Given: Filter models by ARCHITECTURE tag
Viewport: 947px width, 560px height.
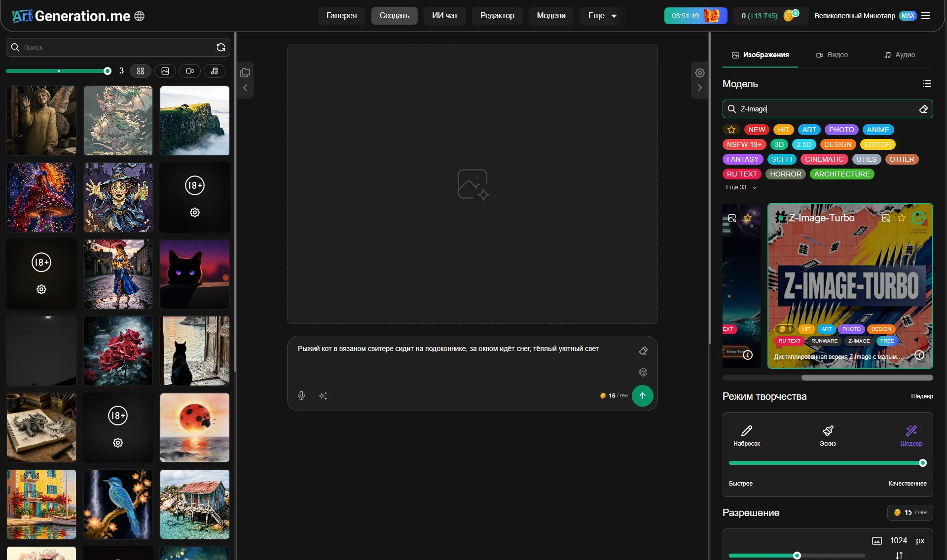Looking at the screenshot, I should [842, 174].
